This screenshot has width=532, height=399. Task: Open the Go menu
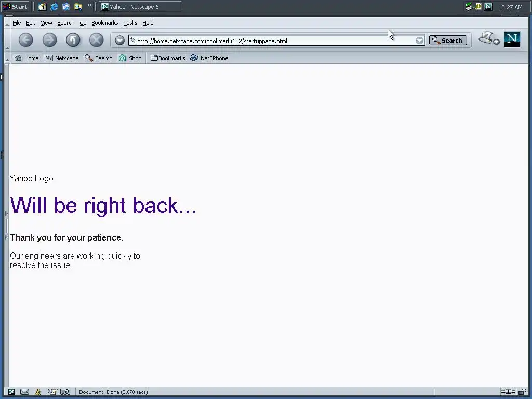click(x=83, y=23)
